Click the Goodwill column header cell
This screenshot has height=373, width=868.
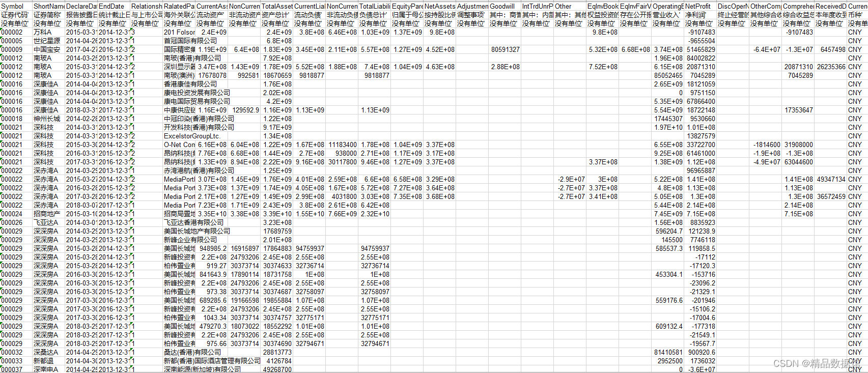[505, 6]
